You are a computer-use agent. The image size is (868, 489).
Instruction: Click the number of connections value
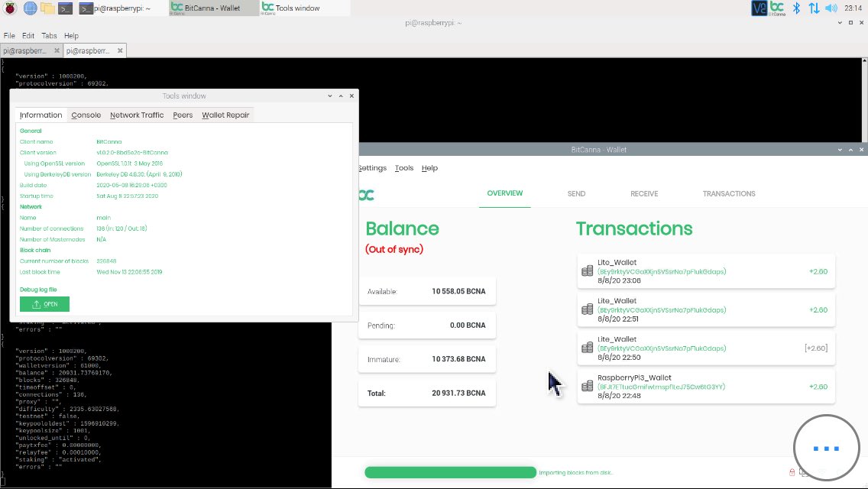pyautogui.click(x=121, y=228)
